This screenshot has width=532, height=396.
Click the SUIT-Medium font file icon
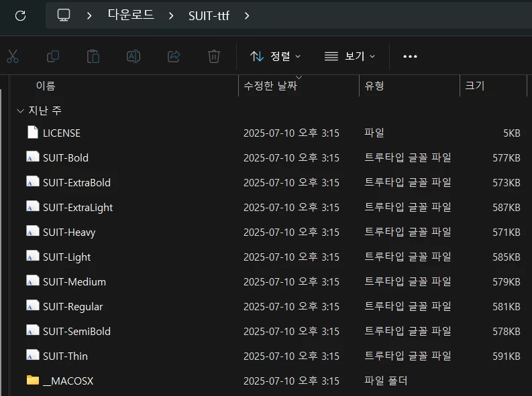33,281
